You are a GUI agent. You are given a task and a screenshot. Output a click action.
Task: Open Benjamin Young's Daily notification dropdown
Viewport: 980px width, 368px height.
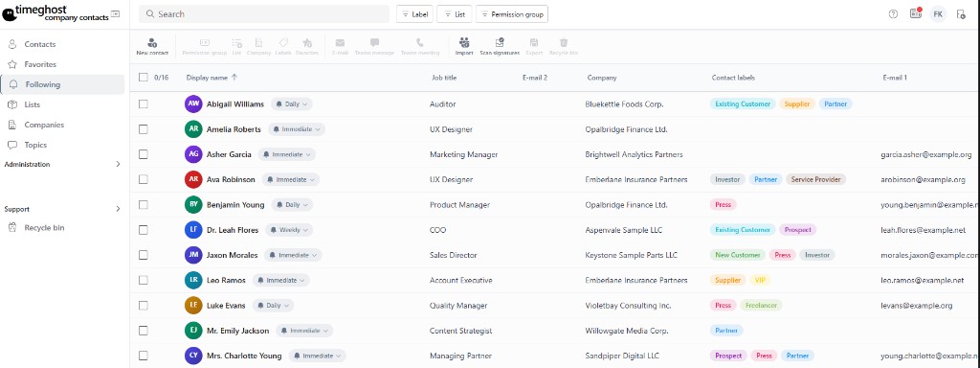[292, 205]
